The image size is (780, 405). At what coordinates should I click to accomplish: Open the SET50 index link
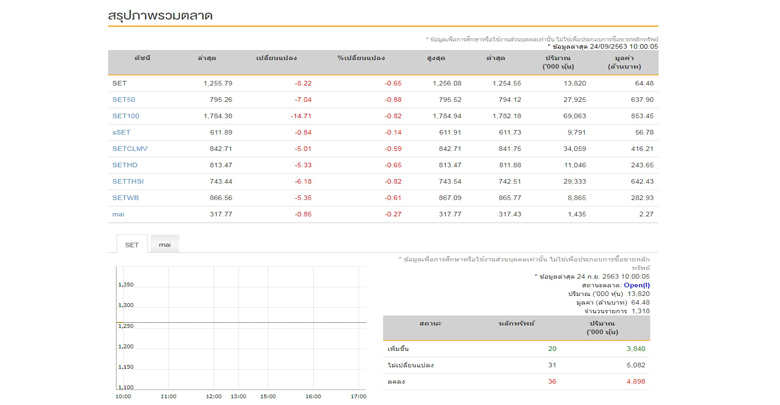tap(123, 100)
